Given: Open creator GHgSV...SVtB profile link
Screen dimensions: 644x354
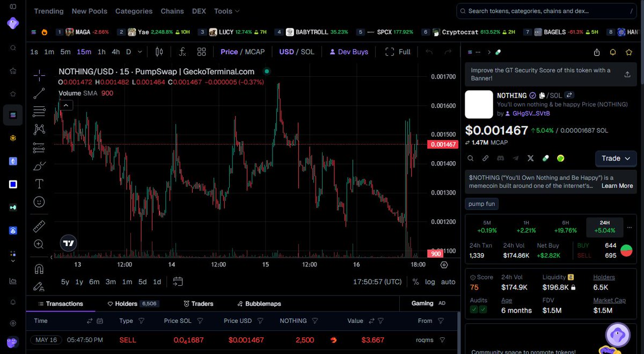Looking at the screenshot, I should tap(531, 113).
